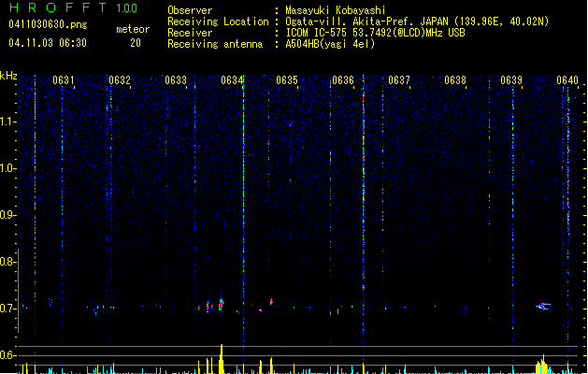The image size is (588, 374).
Task: Click the 'Observer' field label
Action: 190,10
